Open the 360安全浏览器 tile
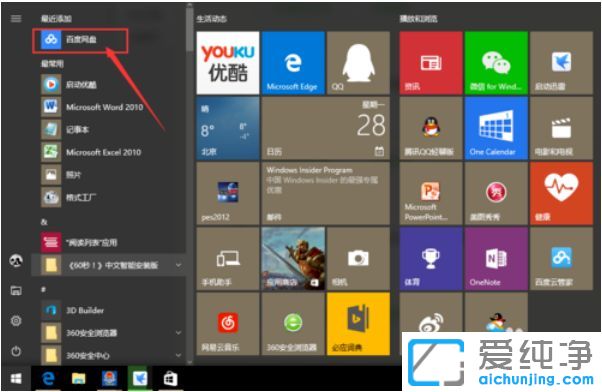 (293, 324)
